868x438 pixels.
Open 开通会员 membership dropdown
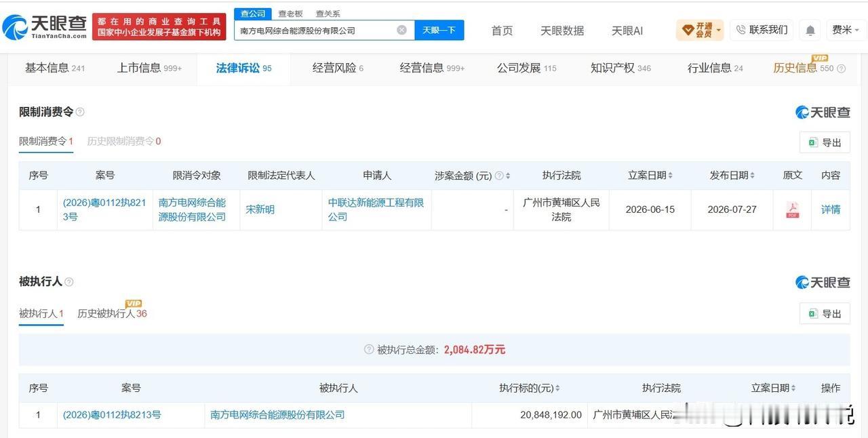click(x=700, y=30)
